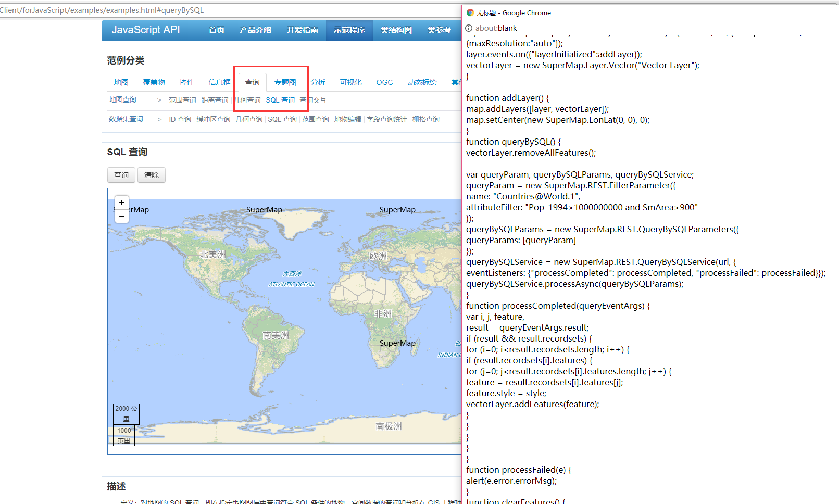Image resolution: width=839 pixels, height=504 pixels.
Task: Click 非洲 label on the map
Action: pyautogui.click(x=383, y=313)
